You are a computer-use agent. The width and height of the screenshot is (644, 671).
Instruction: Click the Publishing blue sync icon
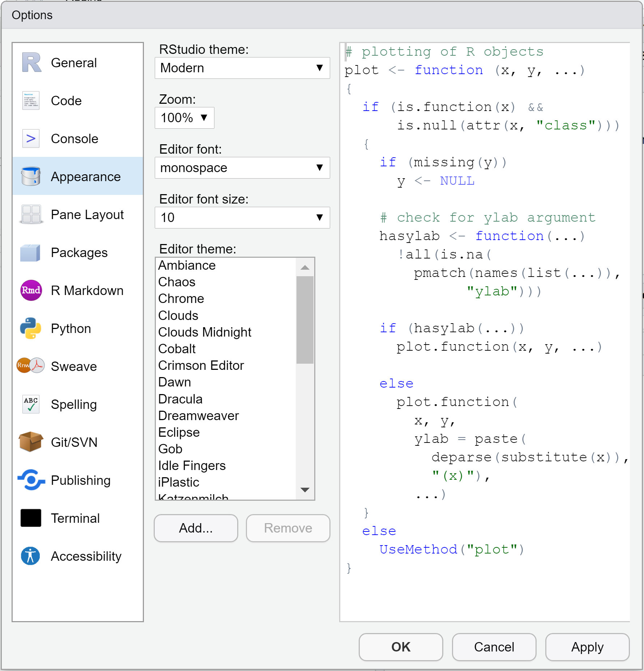click(x=31, y=480)
